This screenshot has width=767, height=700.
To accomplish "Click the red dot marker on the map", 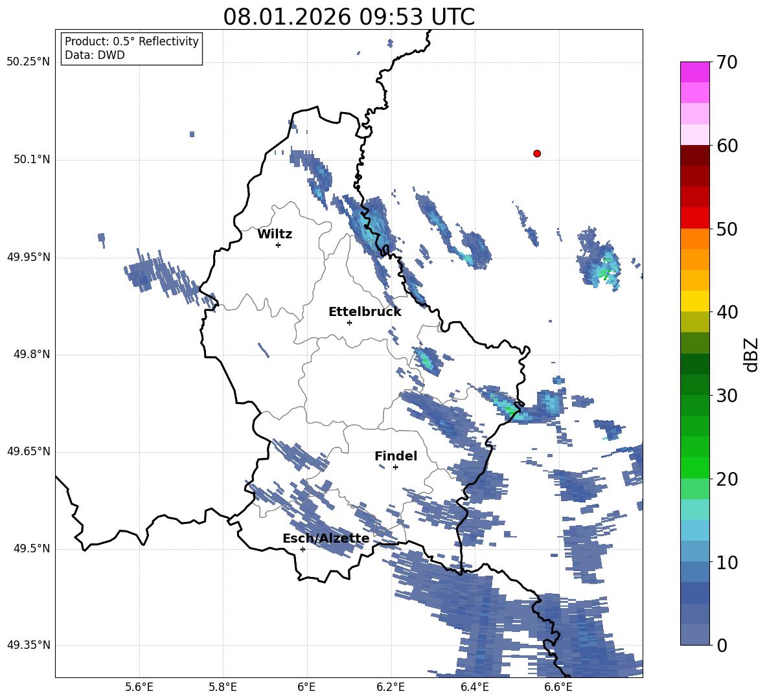I will pyautogui.click(x=536, y=153).
